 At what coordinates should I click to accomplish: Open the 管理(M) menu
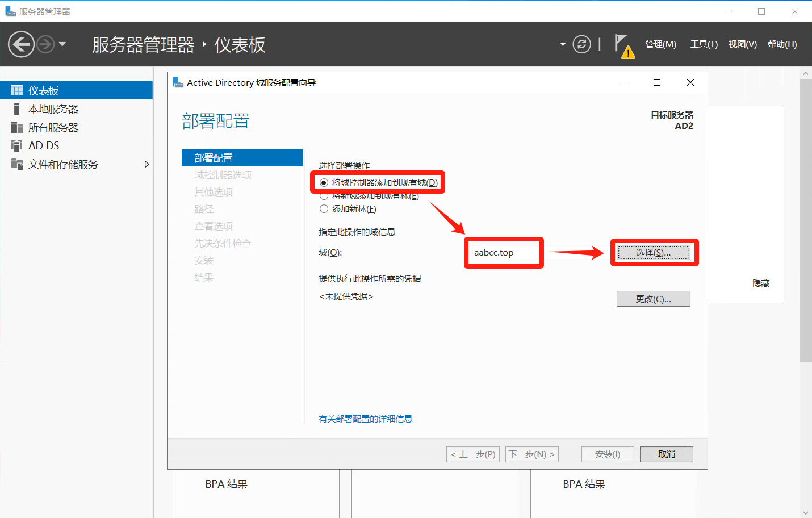[x=660, y=44]
